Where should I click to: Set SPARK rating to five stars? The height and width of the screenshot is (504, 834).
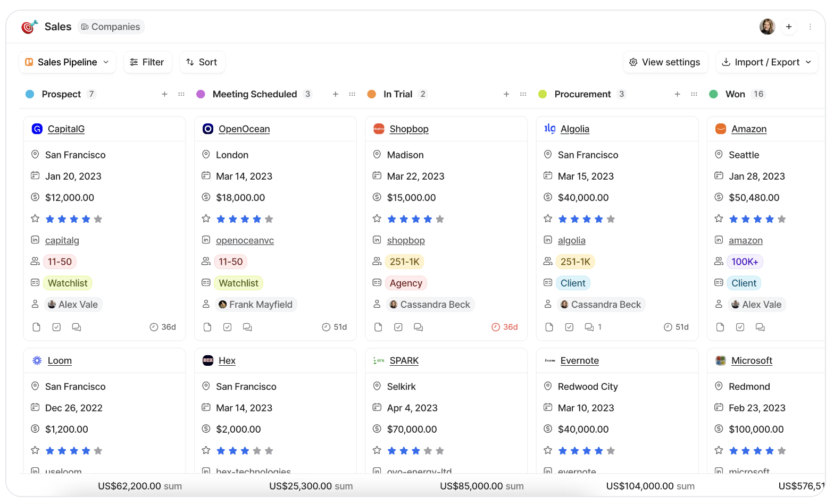click(x=440, y=451)
